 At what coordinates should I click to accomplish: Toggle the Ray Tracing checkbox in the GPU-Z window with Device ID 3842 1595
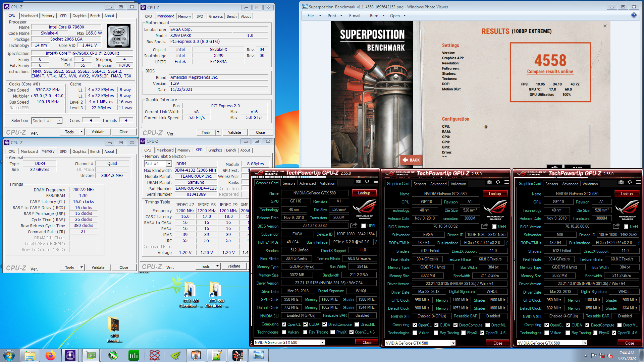coord(436,333)
